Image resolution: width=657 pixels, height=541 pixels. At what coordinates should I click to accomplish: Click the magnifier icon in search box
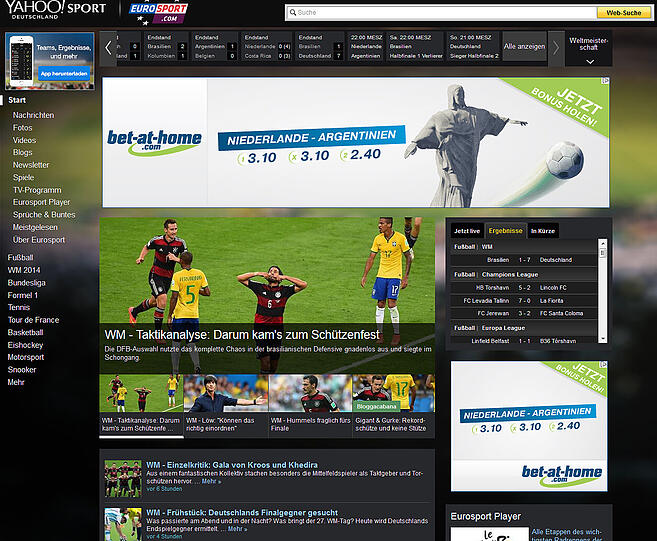point(293,13)
